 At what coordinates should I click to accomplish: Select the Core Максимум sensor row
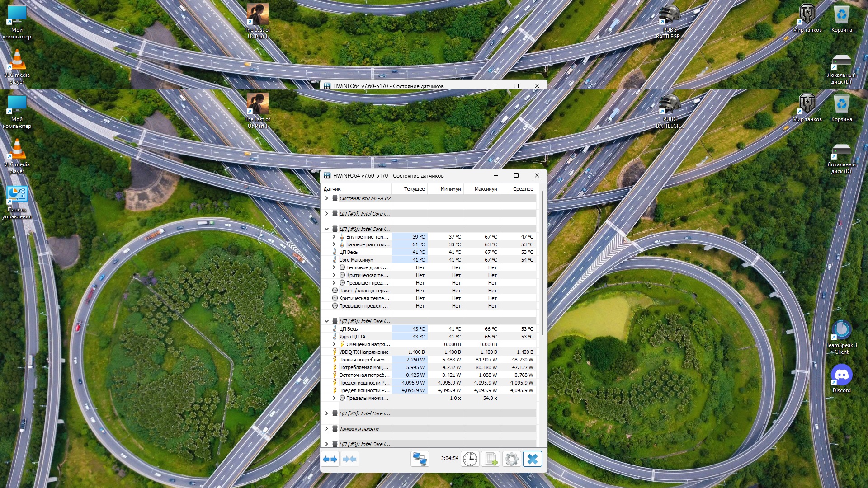[356, 260]
